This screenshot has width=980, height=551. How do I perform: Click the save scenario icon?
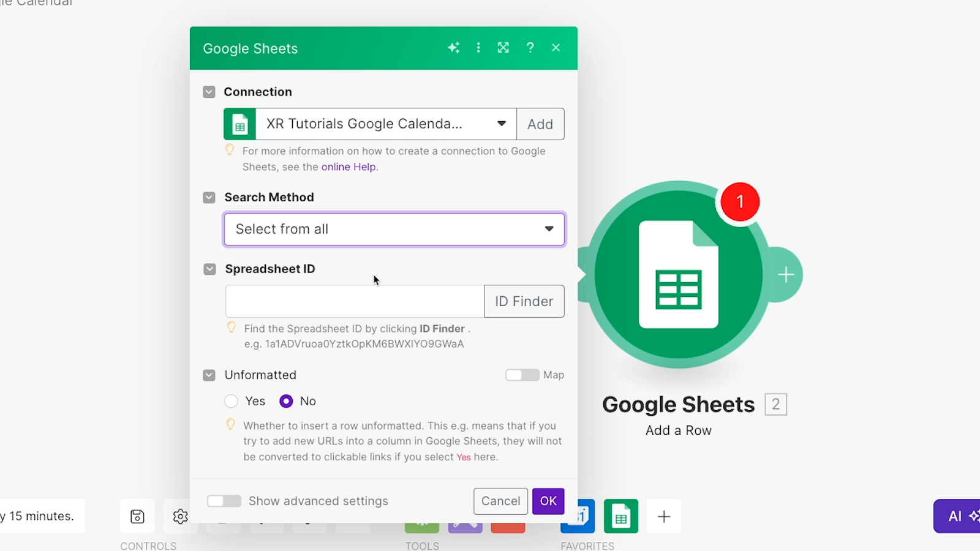click(x=138, y=516)
